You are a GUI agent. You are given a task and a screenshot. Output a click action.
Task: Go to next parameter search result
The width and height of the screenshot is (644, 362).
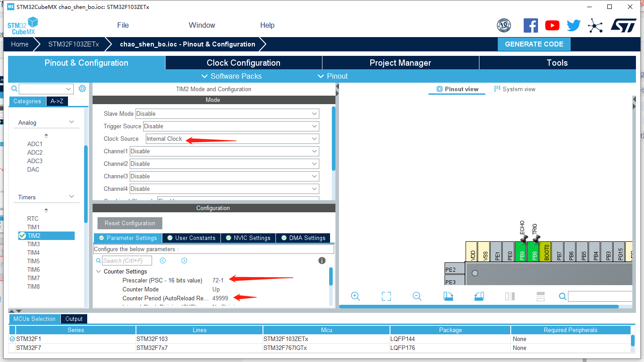point(184,261)
